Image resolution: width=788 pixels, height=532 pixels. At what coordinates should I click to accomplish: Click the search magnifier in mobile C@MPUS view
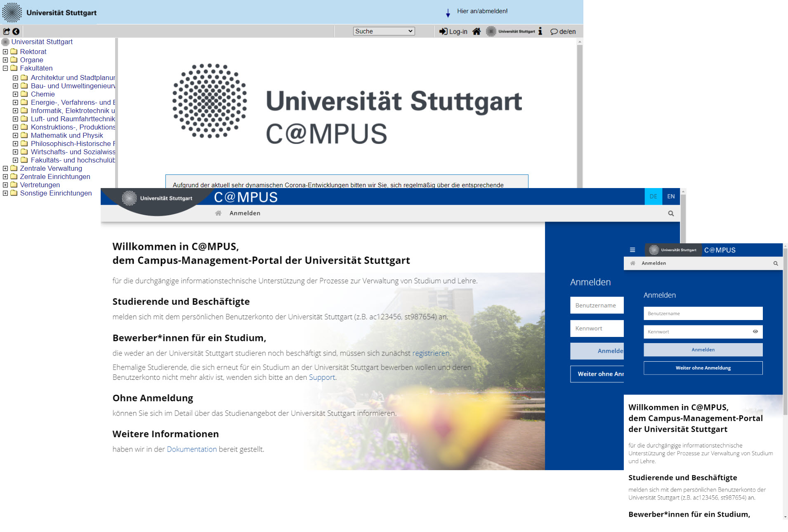coord(776,263)
